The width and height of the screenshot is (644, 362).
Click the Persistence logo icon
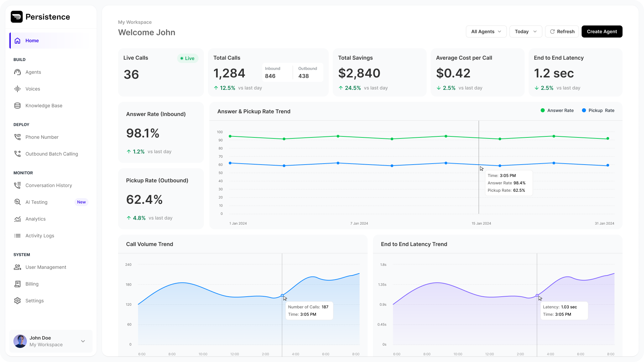click(16, 17)
